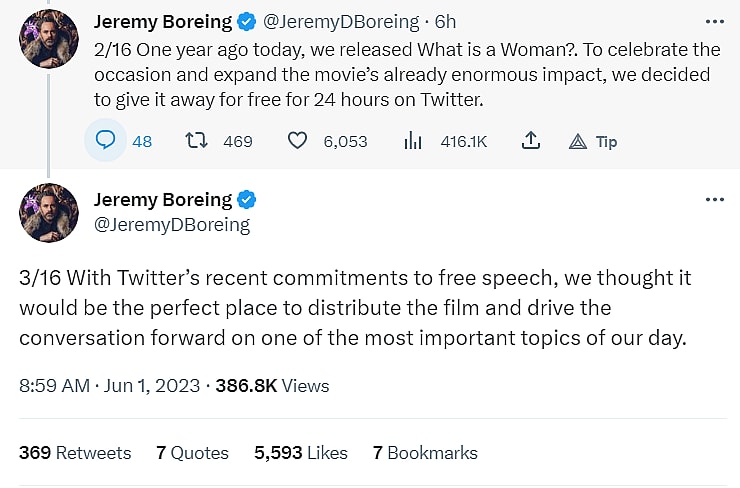Image resolution: width=740 pixels, height=488 pixels.
Task: Click the Tip icon on the first tweet
Action: (577, 141)
